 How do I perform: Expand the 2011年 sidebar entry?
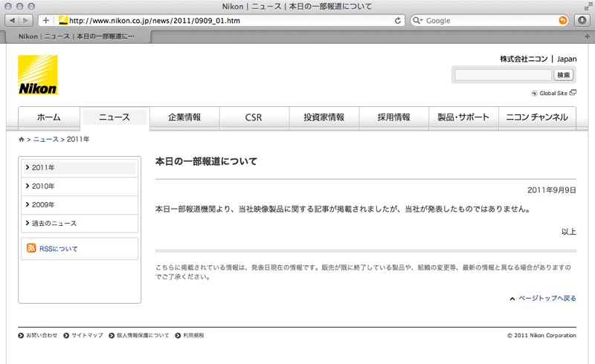(80, 168)
